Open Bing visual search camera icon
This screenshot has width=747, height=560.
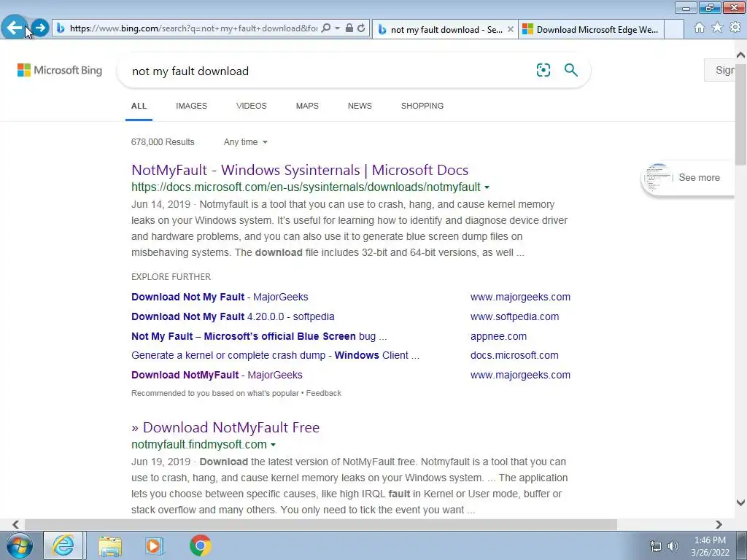point(543,70)
